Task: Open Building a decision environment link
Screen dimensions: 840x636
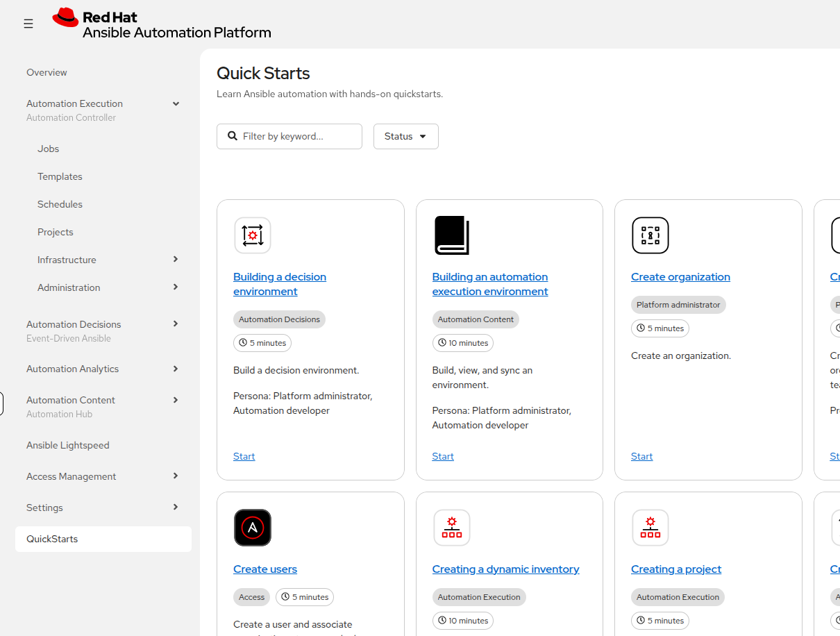Action: (280, 284)
